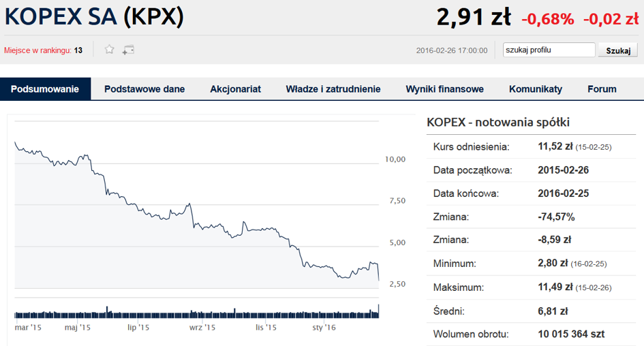Click the 'KOPEX - notowania spółki' heading
Image resolution: width=644 pixels, height=346 pixels.
[497, 123]
